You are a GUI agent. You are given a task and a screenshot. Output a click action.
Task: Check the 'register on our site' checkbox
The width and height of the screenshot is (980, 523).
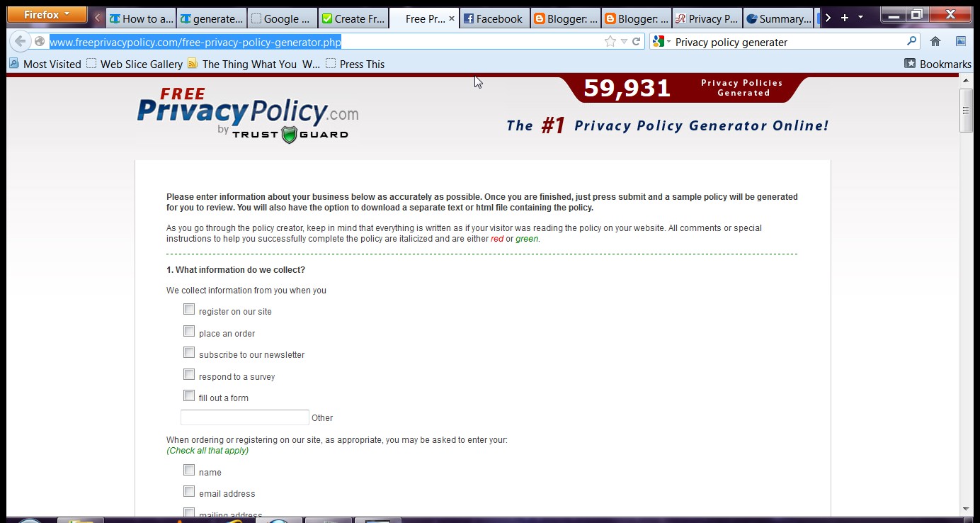point(189,309)
